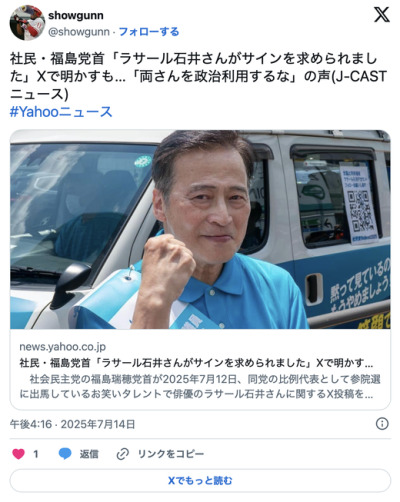
Task: Click the blue reply bubble icon
Action: [x=65, y=454]
